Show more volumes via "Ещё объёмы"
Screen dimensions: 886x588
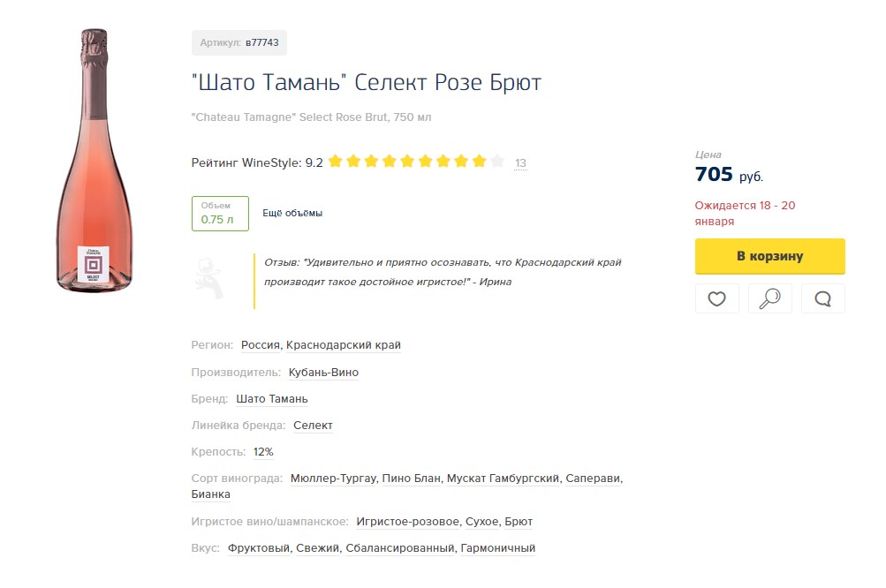[292, 214]
